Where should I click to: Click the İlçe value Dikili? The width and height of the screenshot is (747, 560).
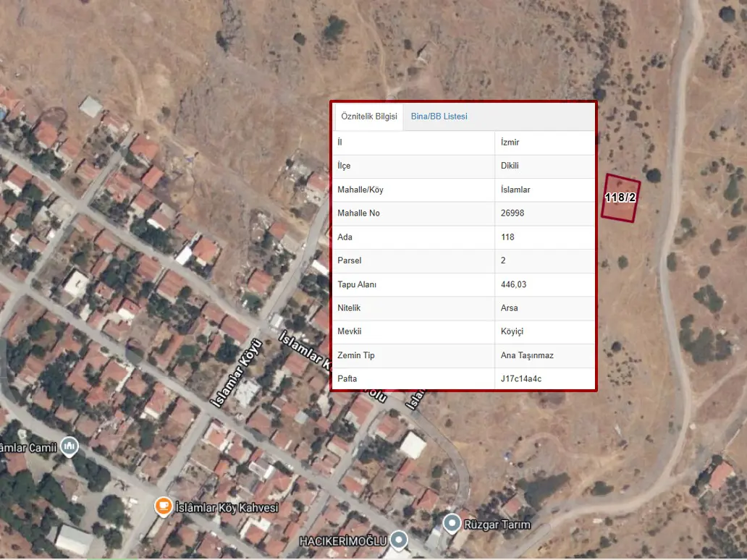(510, 166)
